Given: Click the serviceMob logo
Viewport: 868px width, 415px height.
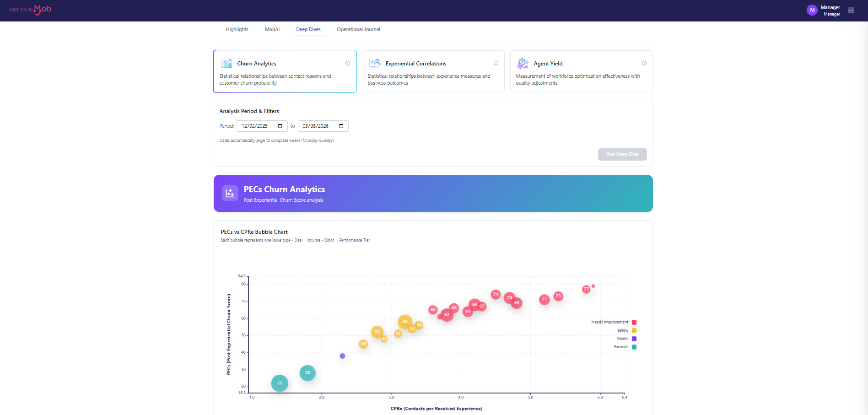Looking at the screenshot, I should (29, 10).
